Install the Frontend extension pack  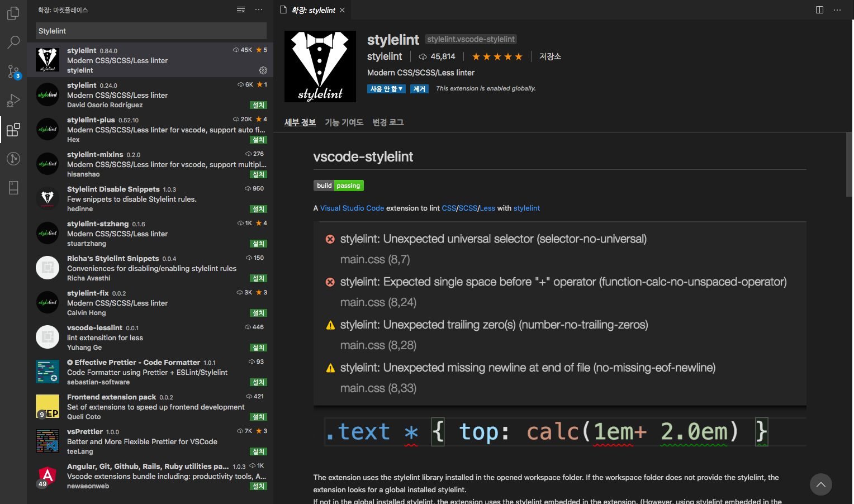[x=259, y=417]
